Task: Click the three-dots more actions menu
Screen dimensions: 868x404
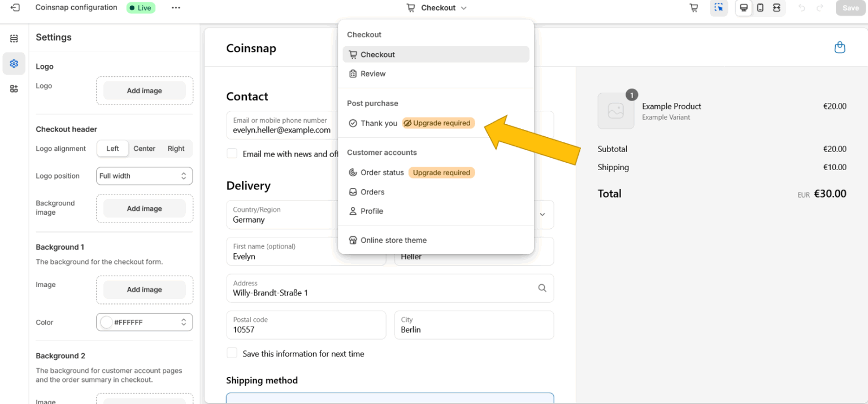Action: (x=176, y=8)
